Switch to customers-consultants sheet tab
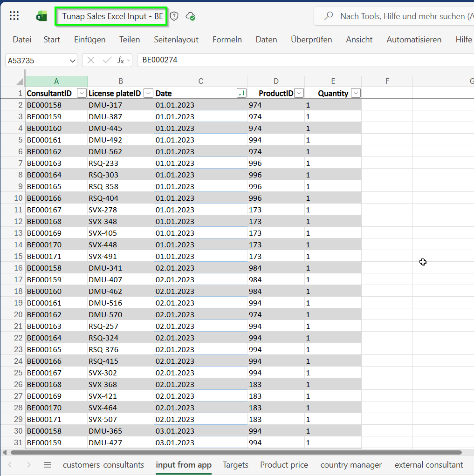The image size is (474, 476). 103,465
